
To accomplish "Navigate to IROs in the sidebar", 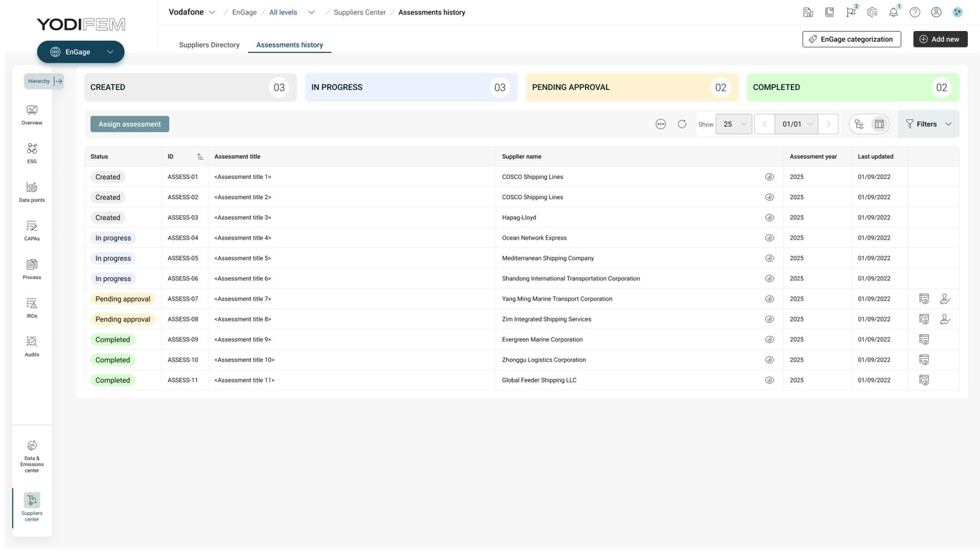I will tap(32, 308).
